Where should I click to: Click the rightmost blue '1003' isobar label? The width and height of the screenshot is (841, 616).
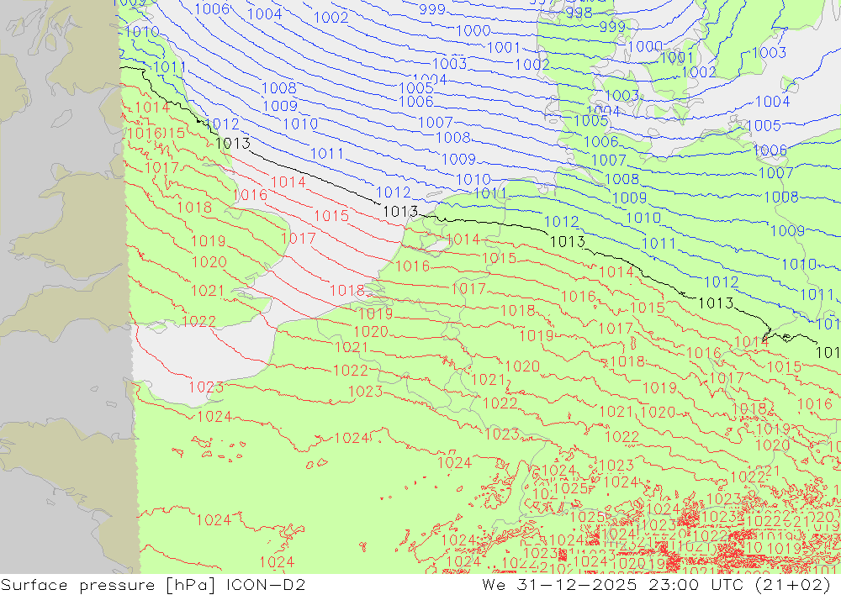[770, 53]
